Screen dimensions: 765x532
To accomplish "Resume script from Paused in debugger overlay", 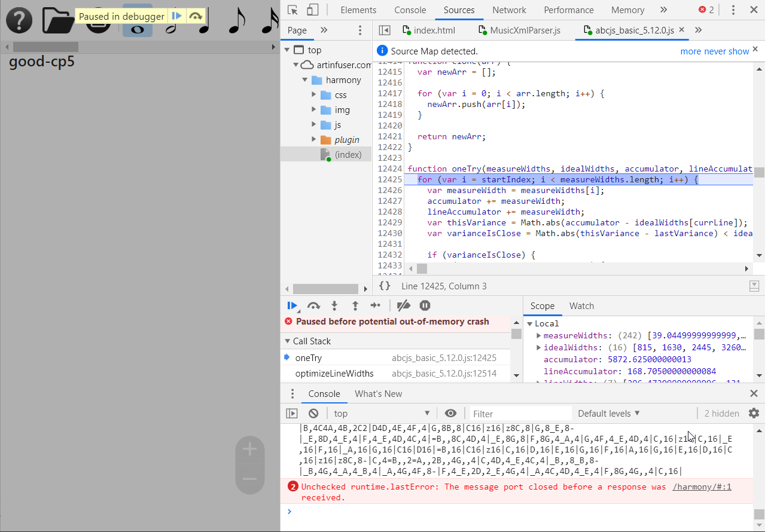I will [x=176, y=16].
